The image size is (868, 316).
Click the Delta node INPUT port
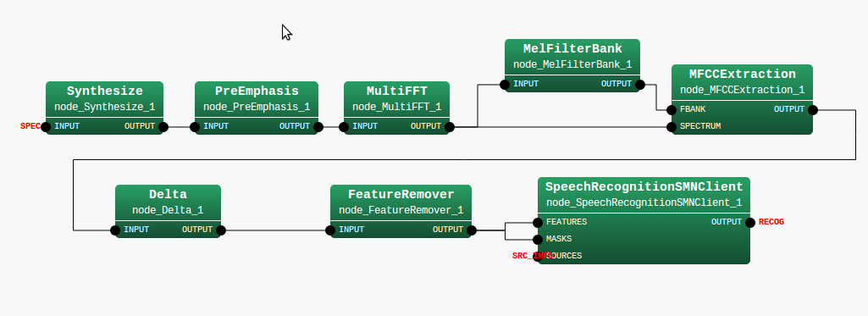pyautogui.click(x=115, y=230)
